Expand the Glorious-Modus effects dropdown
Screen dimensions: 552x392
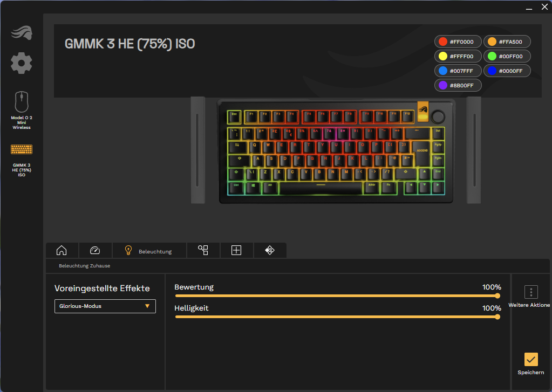click(x=105, y=306)
